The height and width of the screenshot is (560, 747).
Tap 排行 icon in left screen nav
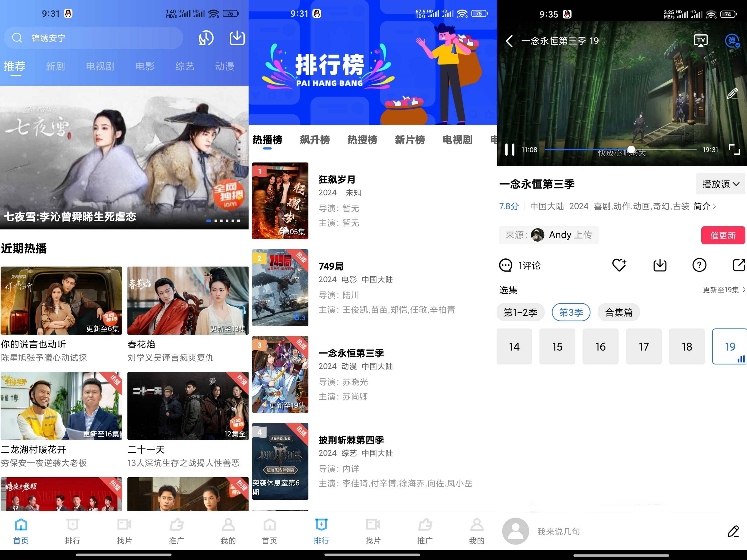coord(73,524)
